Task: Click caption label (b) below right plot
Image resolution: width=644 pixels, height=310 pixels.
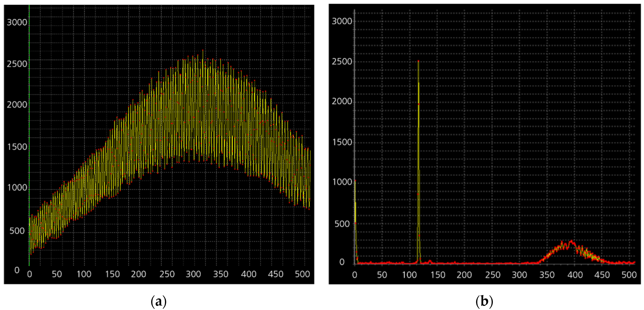Action: (x=484, y=302)
